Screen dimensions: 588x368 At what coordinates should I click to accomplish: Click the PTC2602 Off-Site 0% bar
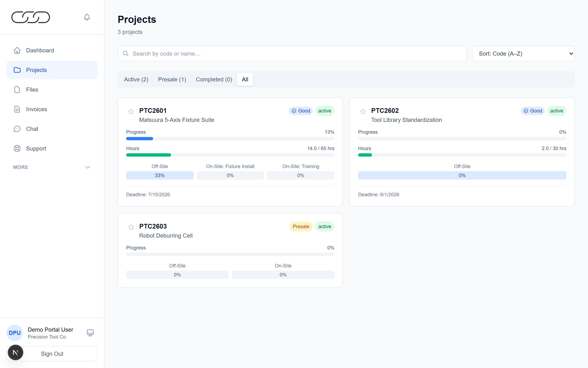[462, 175]
